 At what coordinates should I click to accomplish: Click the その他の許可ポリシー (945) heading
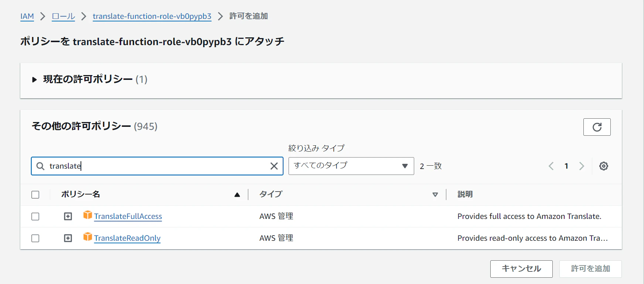95,126
